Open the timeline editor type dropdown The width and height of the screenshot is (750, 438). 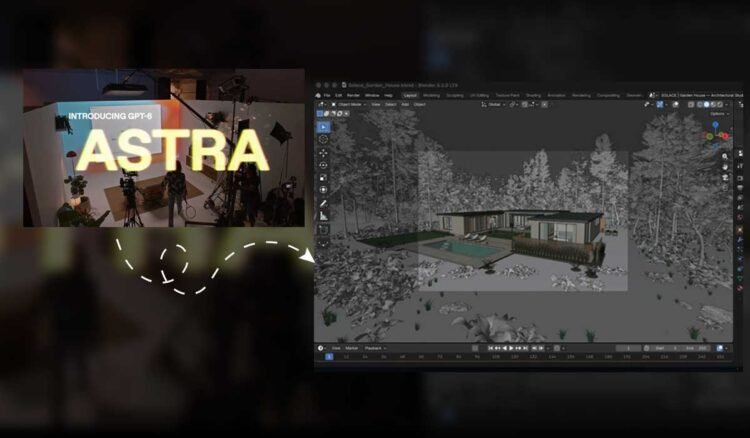point(321,348)
